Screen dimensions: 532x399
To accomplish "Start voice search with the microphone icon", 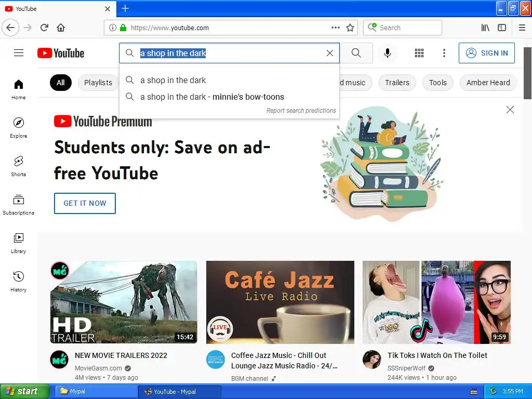I will point(388,53).
